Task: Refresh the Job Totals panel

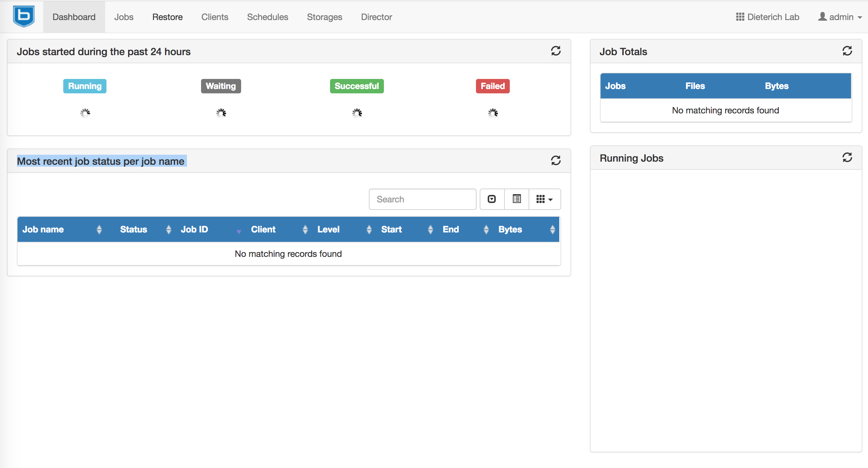Action: click(847, 51)
